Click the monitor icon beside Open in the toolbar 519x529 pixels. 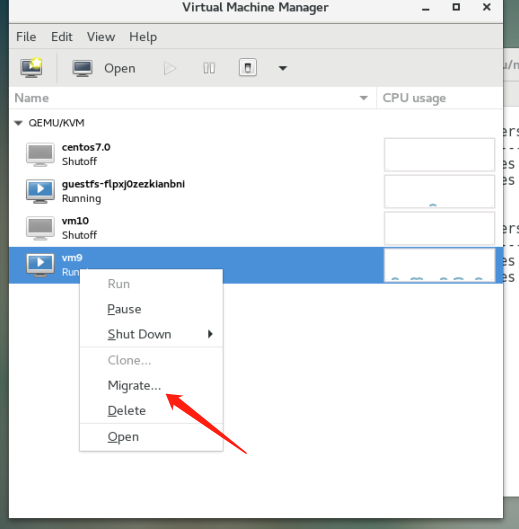click(x=82, y=68)
